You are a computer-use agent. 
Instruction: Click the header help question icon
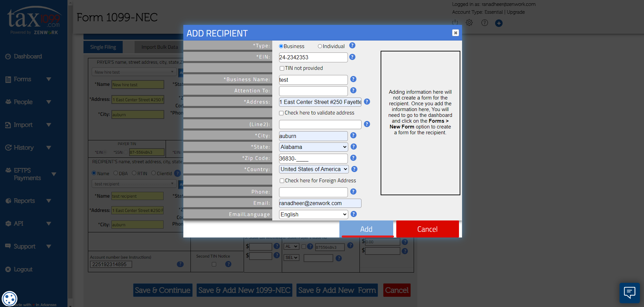tap(485, 22)
